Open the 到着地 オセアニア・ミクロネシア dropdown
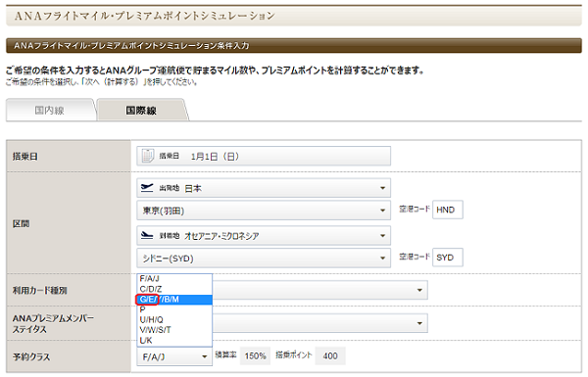Viewport: 588px width, 377px height. (x=264, y=236)
